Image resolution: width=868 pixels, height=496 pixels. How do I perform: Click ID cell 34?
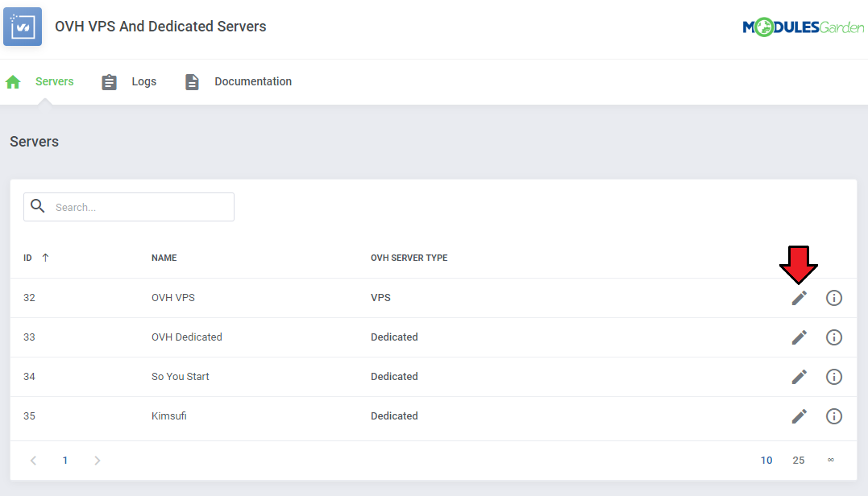click(x=29, y=377)
